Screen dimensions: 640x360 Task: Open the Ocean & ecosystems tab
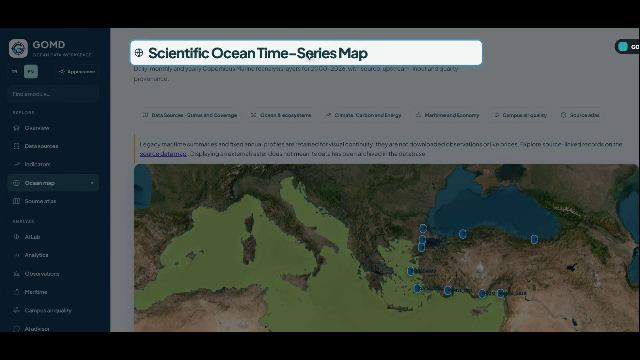[281, 115]
